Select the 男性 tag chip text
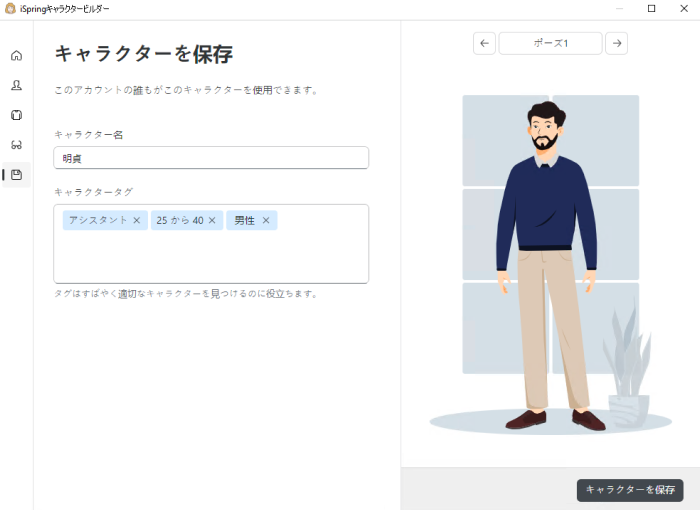700x510 pixels. [x=245, y=220]
